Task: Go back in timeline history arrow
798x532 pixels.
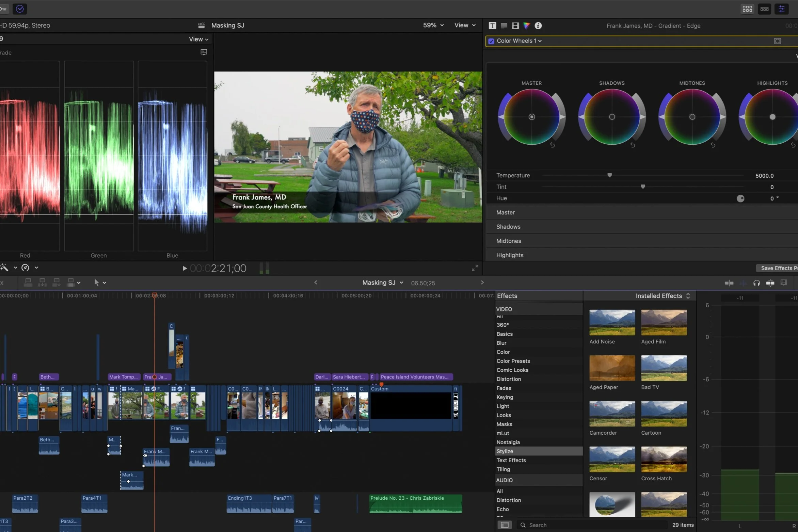Action: 316,283
